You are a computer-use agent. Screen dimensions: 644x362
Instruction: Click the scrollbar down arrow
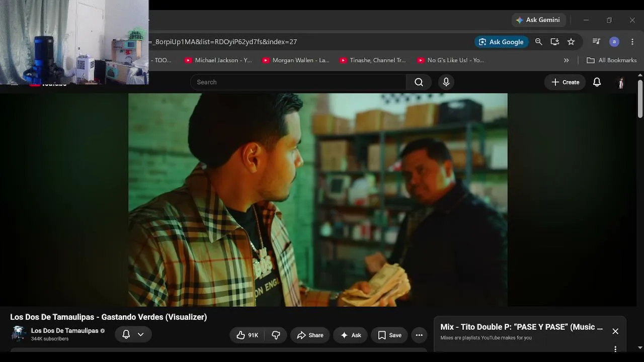640,347
